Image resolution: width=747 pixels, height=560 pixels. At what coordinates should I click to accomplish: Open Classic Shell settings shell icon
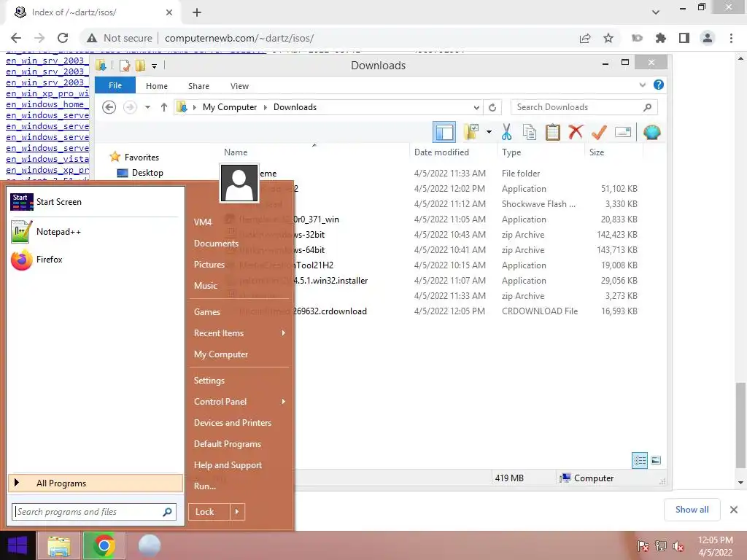click(651, 132)
